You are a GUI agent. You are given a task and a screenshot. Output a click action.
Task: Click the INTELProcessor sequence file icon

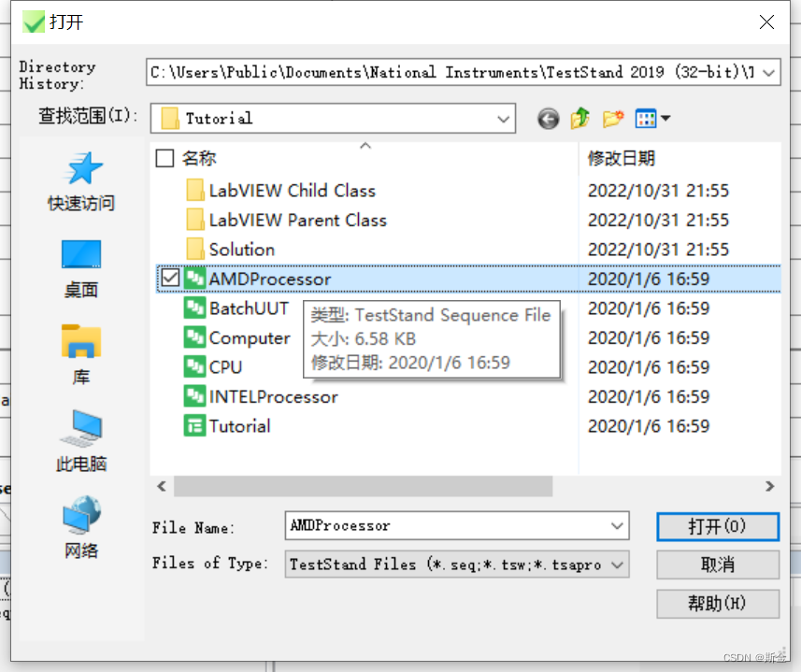pyautogui.click(x=194, y=396)
